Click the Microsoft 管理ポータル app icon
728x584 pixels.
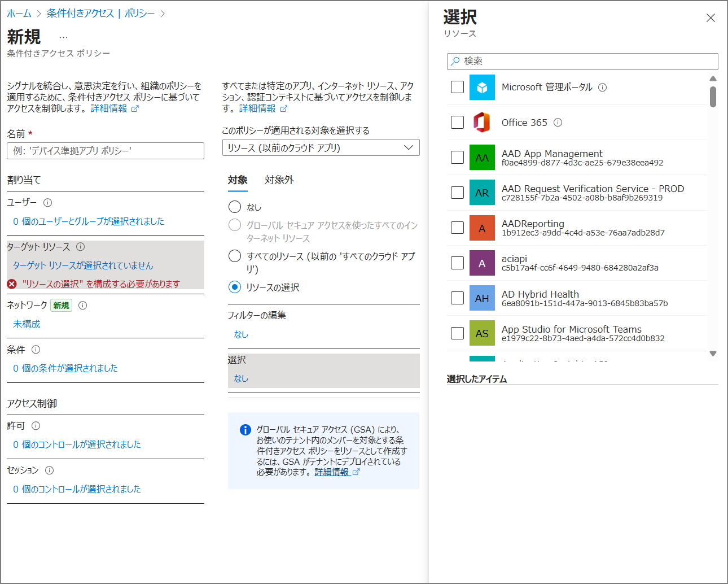click(482, 88)
